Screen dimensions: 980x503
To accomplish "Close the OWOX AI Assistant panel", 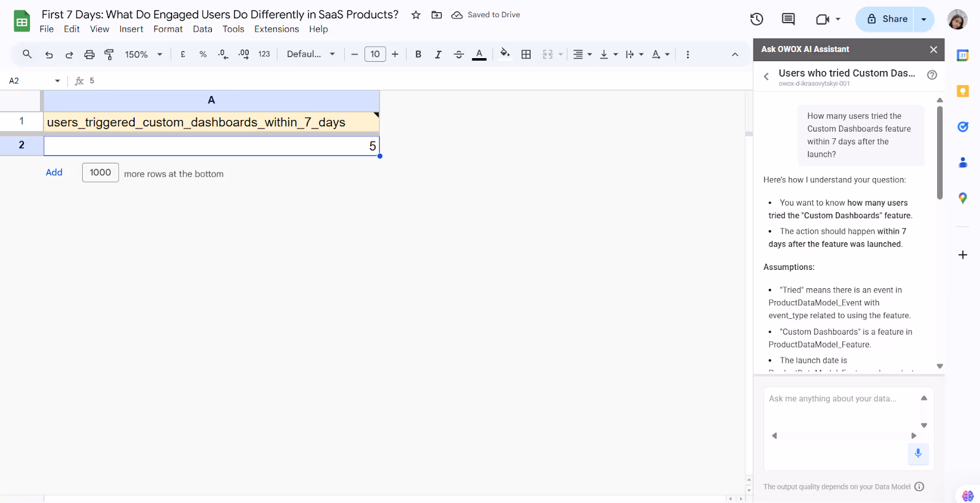I will (x=933, y=50).
